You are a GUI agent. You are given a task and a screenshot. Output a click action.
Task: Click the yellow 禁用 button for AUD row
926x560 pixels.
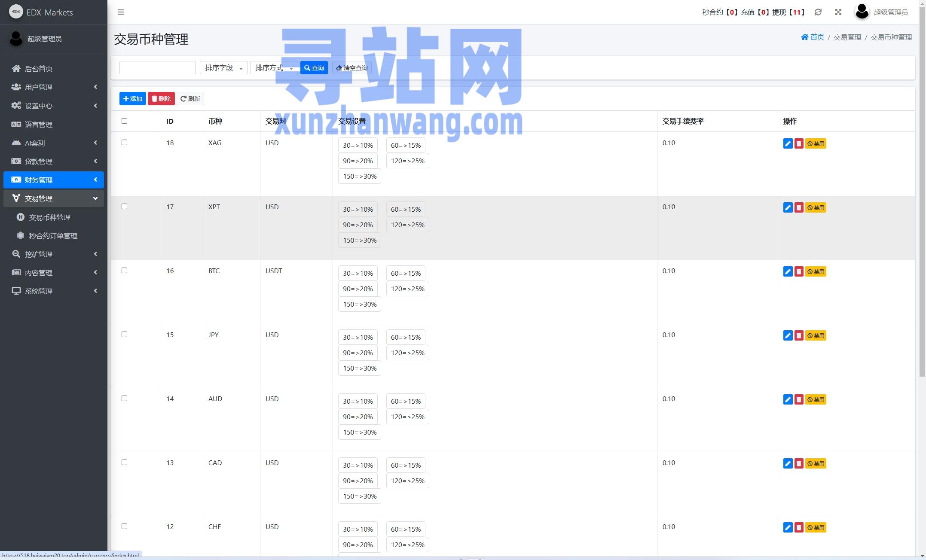[x=816, y=399]
